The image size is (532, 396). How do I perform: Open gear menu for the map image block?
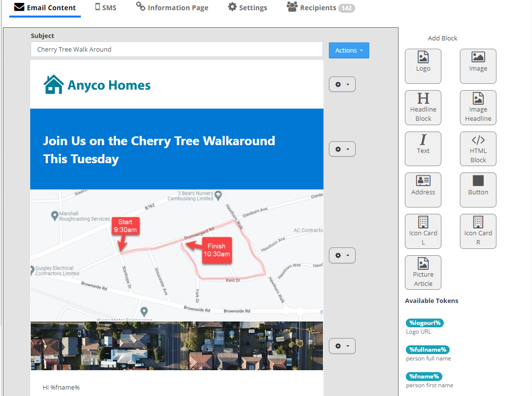tap(342, 256)
